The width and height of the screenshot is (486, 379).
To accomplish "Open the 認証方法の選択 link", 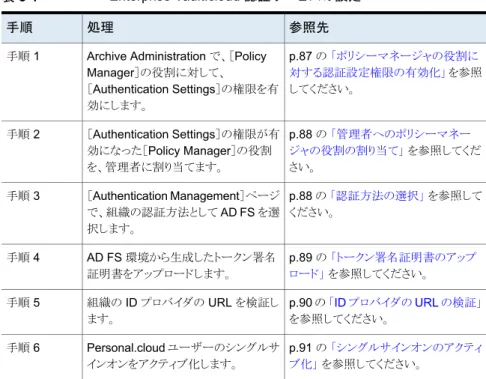I will tap(377, 196).
